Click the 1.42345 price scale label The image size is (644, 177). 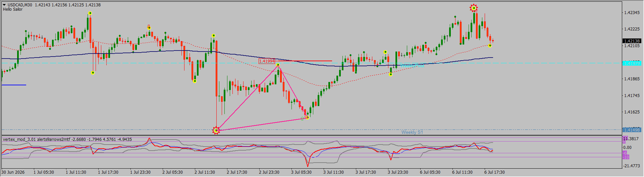click(x=632, y=13)
